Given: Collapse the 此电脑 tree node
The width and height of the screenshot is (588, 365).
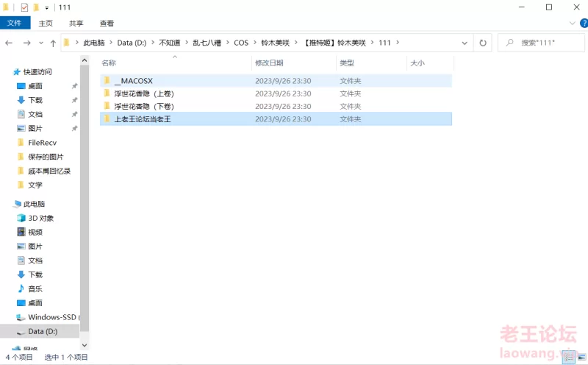Looking at the screenshot, I should tap(7, 204).
